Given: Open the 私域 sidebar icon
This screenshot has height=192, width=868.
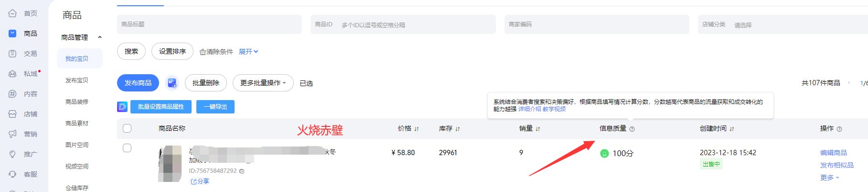Looking at the screenshot, I should [x=12, y=74].
